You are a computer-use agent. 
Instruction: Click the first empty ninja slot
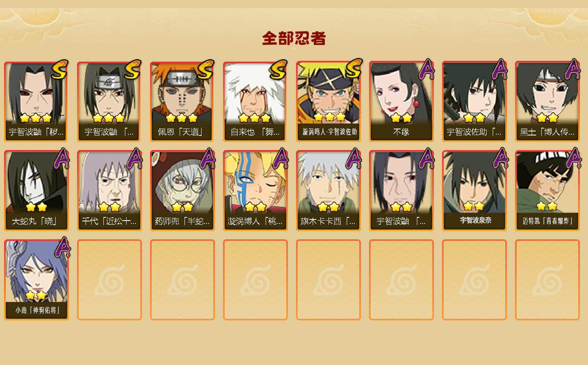(x=109, y=280)
